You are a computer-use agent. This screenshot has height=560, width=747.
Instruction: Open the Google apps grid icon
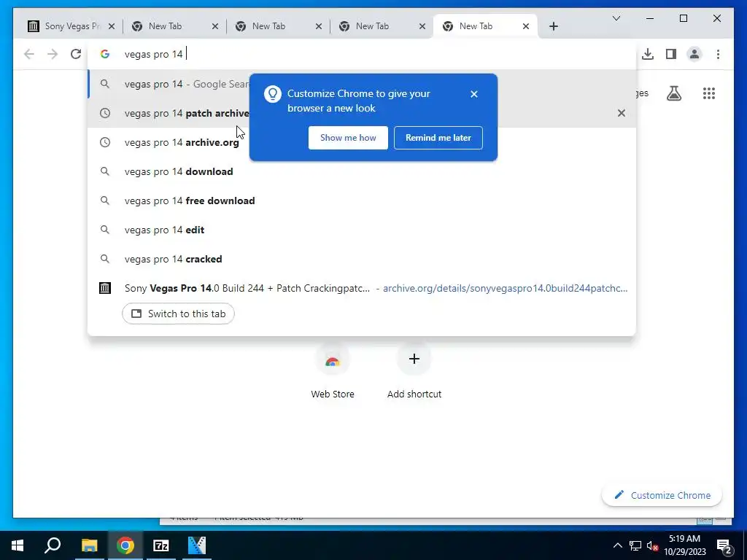[x=709, y=93]
